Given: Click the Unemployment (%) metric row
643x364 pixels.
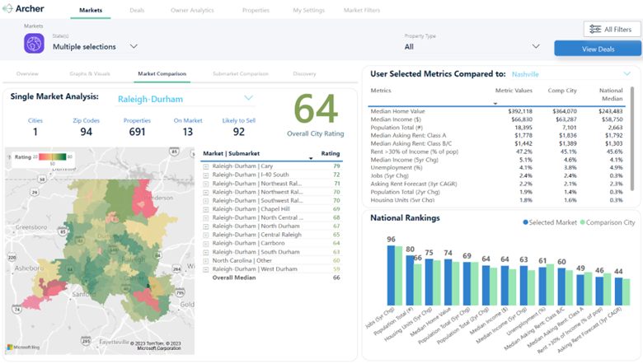Looking at the screenshot, I should [496, 167].
